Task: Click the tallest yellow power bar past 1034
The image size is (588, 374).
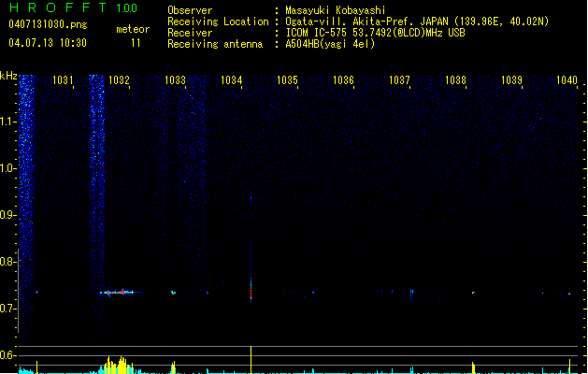Action: click(x=251, y=360)
